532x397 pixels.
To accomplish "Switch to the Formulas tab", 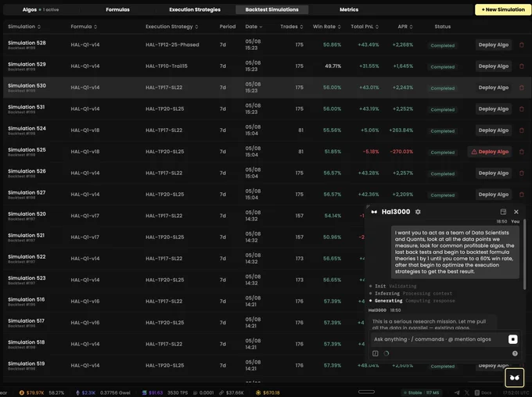I will pyautogui.click(x=117, y=9).
